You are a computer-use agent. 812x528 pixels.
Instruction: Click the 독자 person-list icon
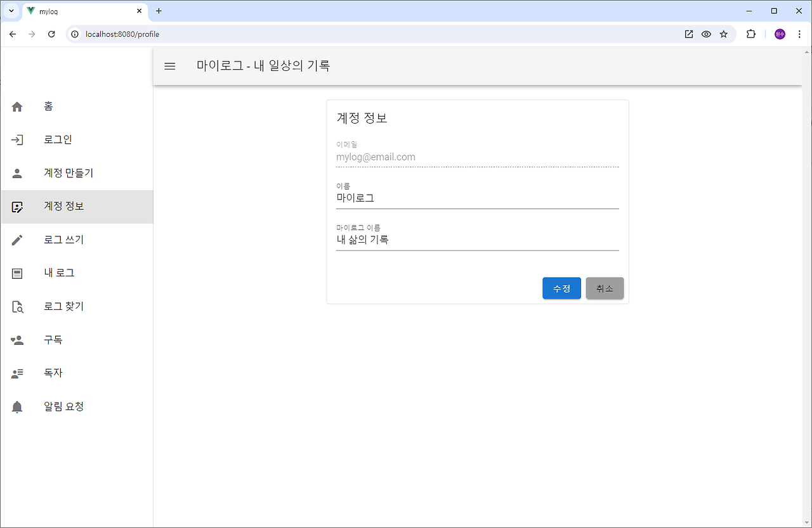pos(17,373)
